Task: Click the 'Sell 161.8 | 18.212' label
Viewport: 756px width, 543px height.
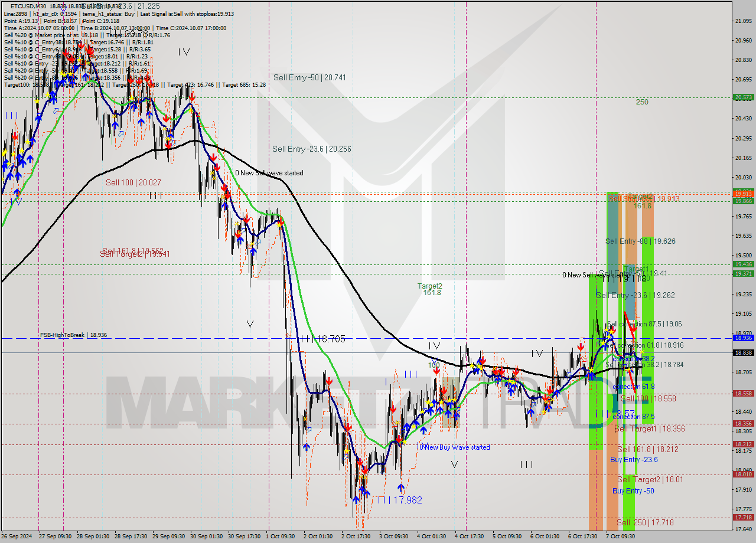Action: 648,449
